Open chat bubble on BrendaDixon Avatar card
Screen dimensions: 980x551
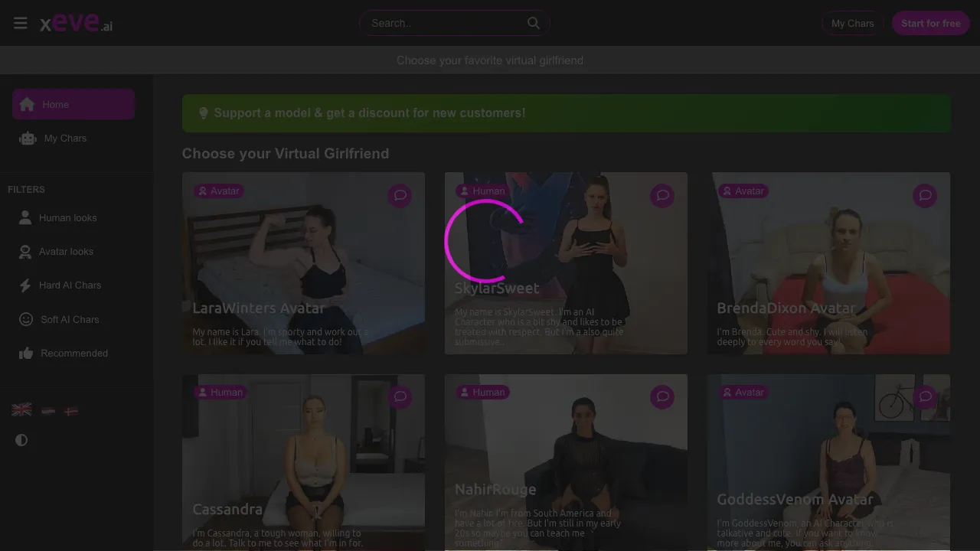click(x=925, y=195)
